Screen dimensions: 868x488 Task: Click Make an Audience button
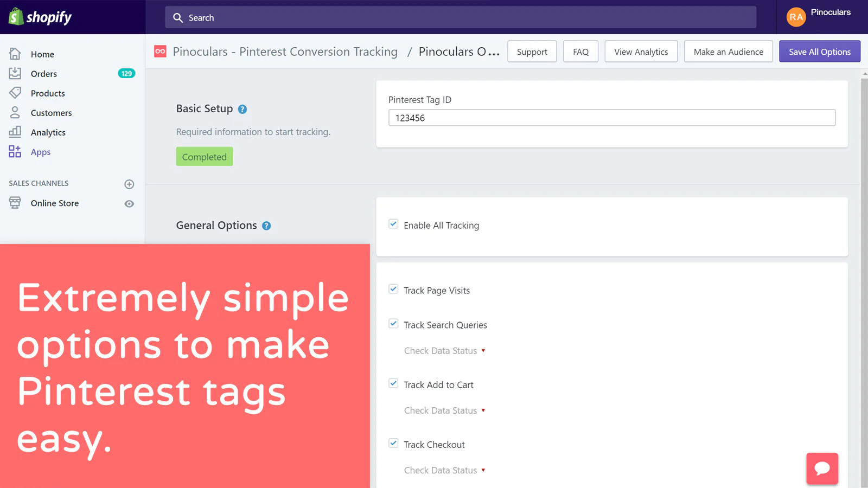[x=728, y=52]
